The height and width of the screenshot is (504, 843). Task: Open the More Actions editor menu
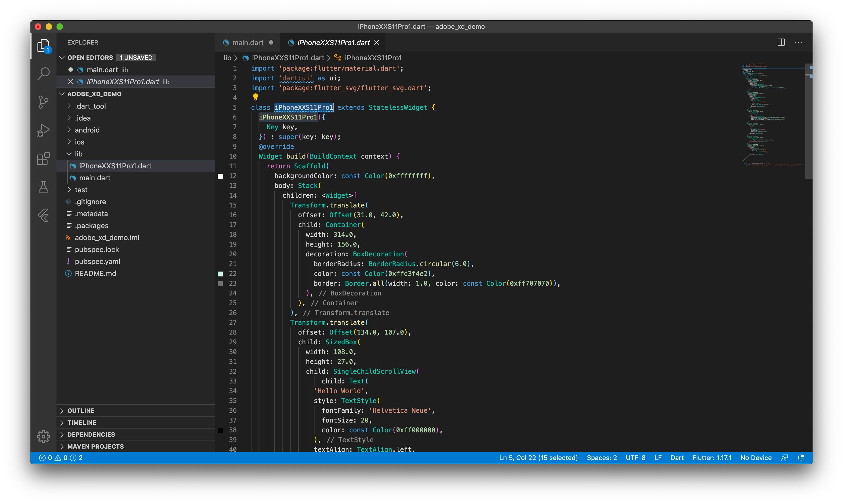pos(798,42)
